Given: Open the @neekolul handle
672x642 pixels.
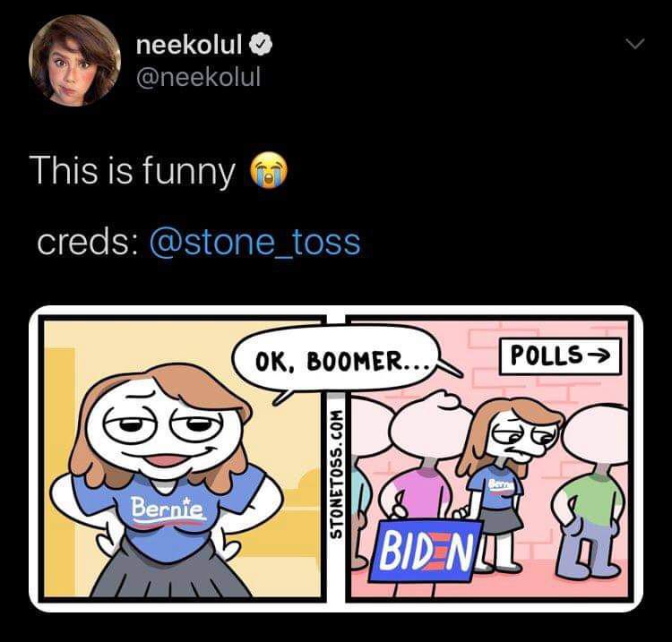Looking at the screenshot, I should (198, 77).
